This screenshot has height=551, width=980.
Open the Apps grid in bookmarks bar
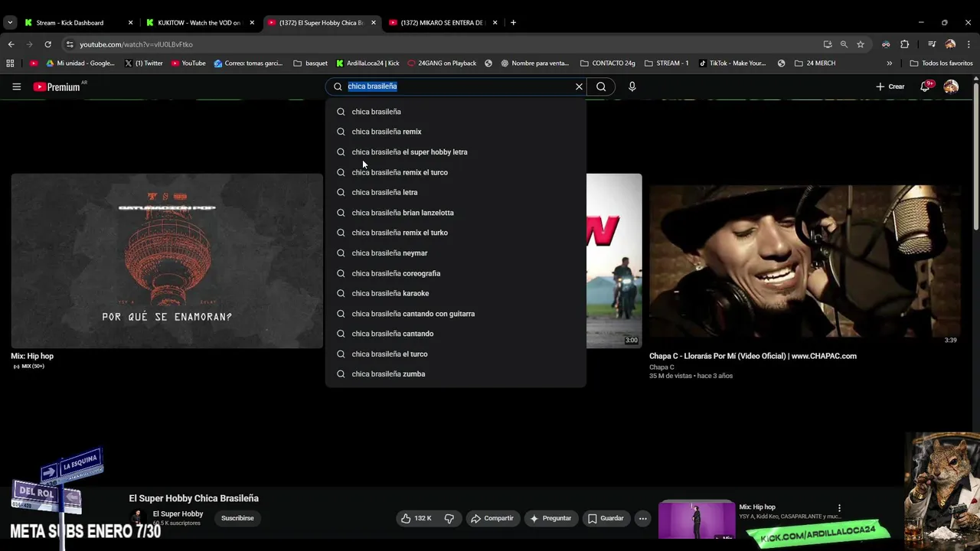click(x=11, y=64)
